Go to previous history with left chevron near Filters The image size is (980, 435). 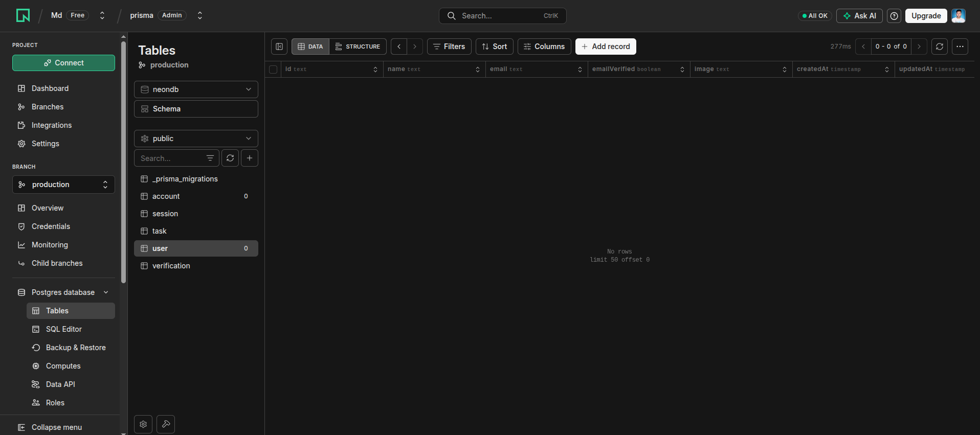pos(399,47)
